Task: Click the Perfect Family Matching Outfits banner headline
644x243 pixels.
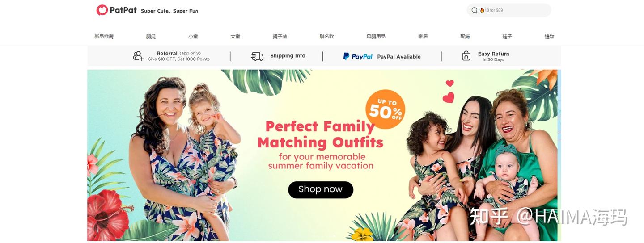Action: (x=320, y=134)
